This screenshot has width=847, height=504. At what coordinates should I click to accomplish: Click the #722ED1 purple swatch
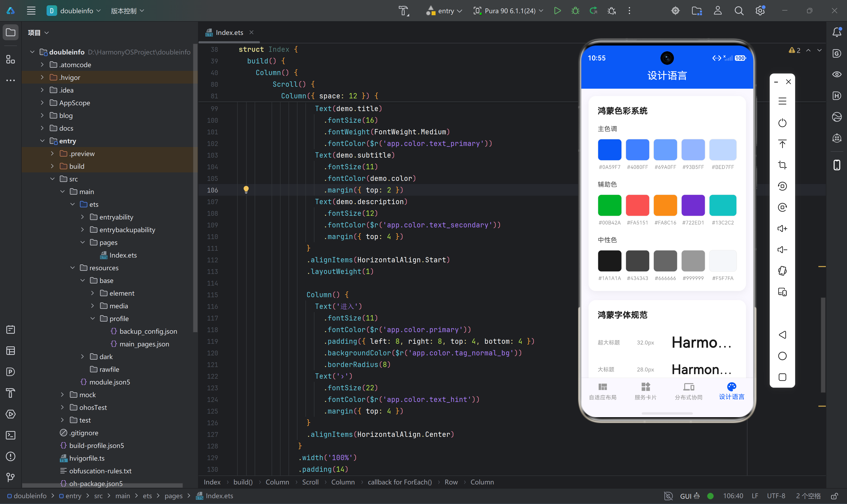(x=693, y=205)
